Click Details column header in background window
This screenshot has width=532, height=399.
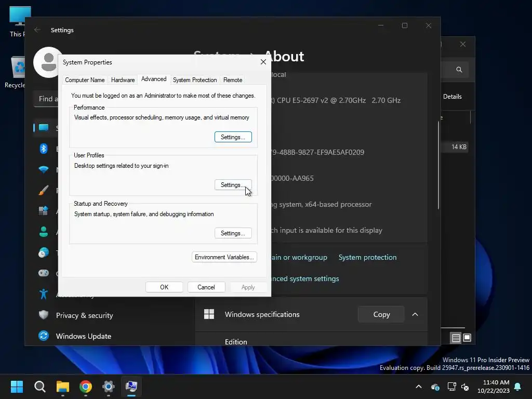(453, 97)
